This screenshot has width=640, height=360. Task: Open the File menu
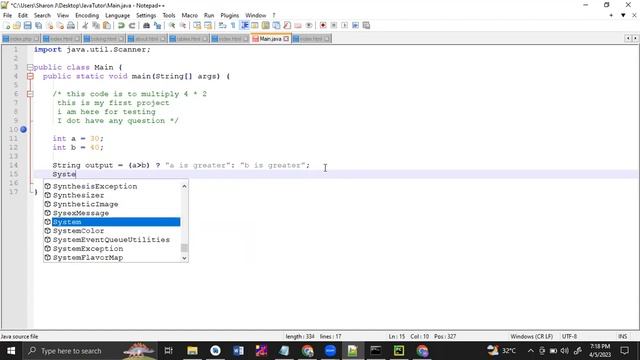[7, 15]
